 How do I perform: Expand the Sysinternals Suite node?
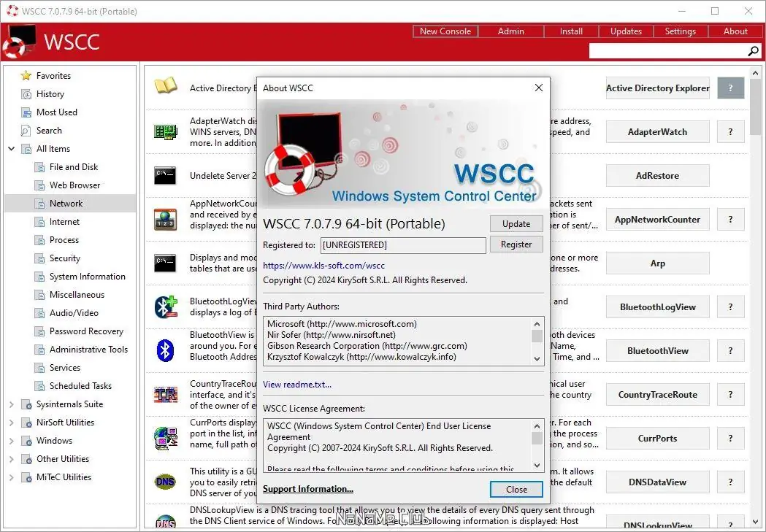click(x=12, y=404)
